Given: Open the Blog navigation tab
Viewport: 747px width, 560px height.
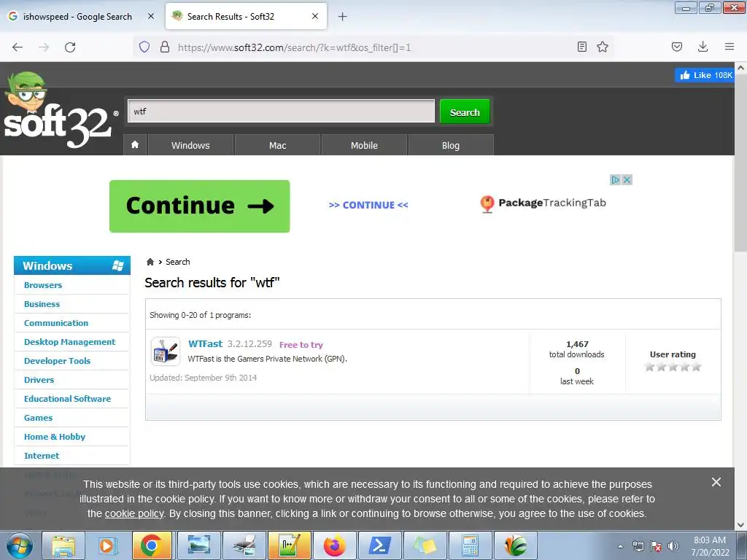Looking at the screenshot, I should pyautogui.click(x=451, y=145).
